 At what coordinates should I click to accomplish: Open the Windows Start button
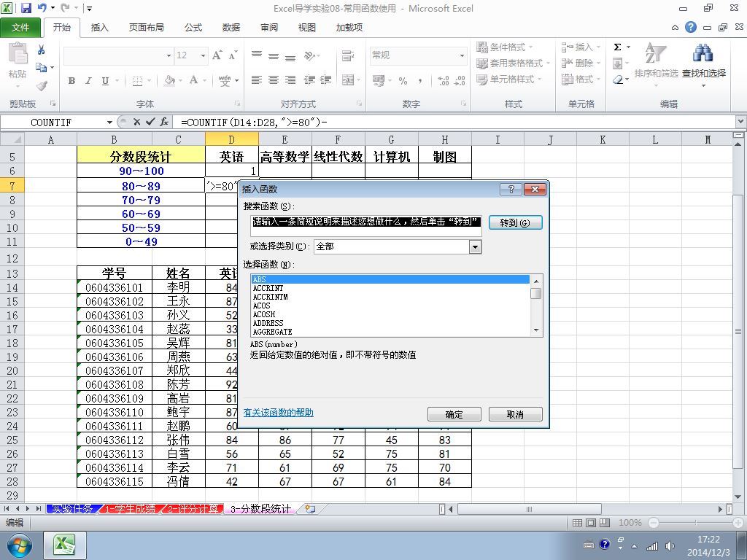[18, 545]
